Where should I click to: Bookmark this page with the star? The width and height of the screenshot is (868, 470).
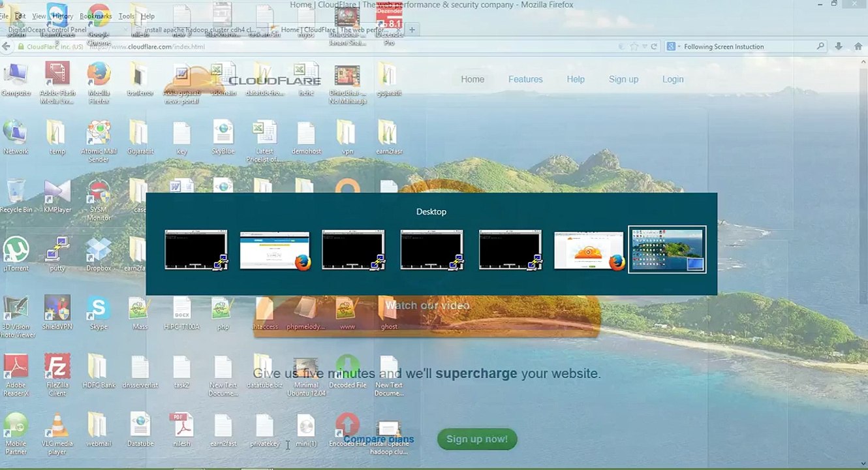click(633, 46)
